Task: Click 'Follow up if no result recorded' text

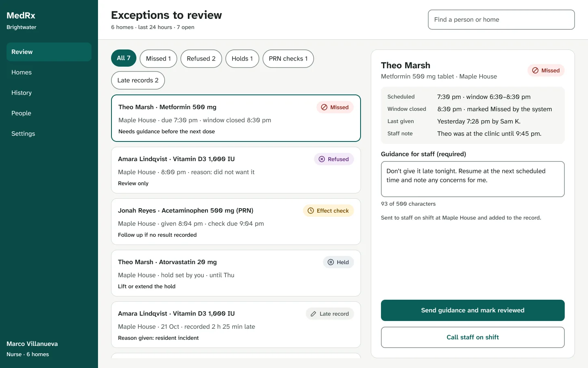Action: [x=157, y=235]
